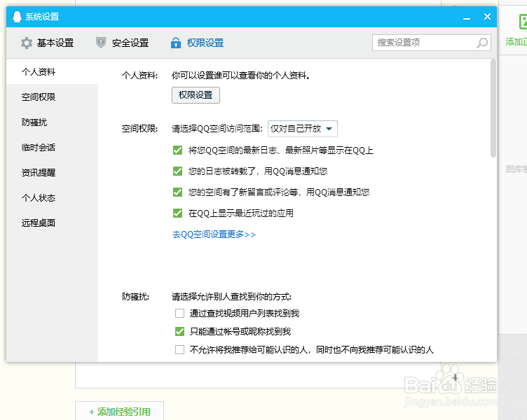Click the green 添加 text in background window
Viewport: 527px width, 420px height.
(x=516, y=42)
